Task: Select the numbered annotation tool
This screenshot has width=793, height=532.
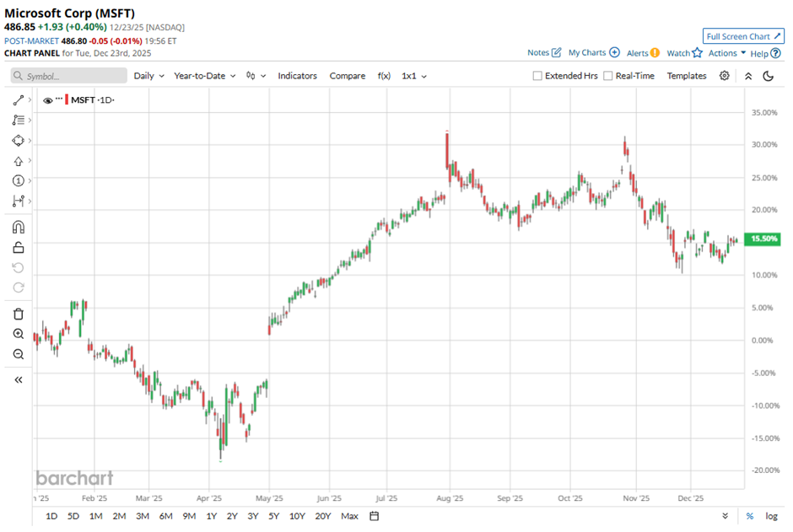Action: tap(19, 181)
